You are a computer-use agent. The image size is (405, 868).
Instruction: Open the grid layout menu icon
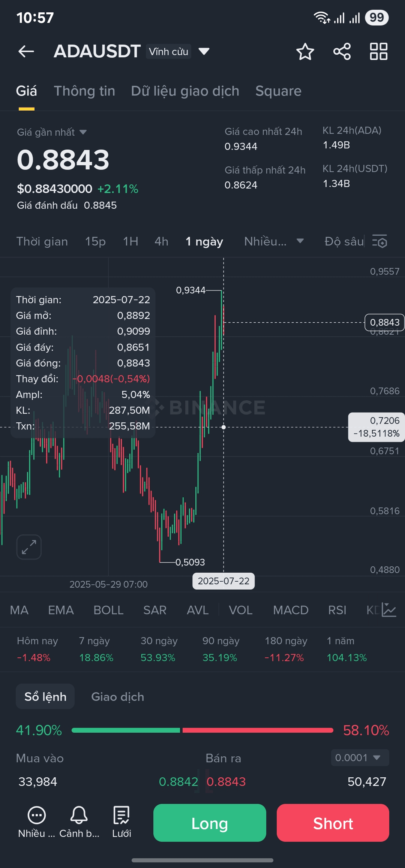tap(379, 51)
